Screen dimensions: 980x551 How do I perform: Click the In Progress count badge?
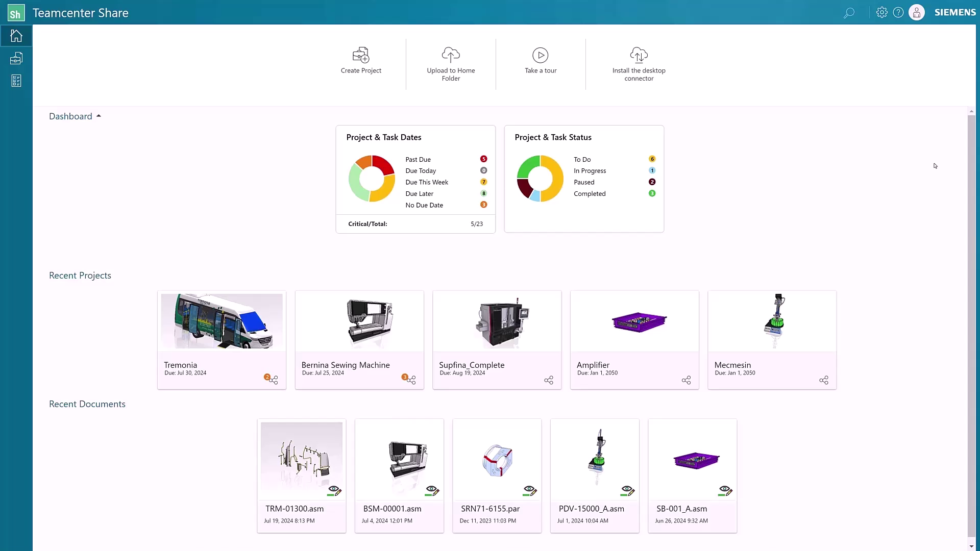pos(652,170)
